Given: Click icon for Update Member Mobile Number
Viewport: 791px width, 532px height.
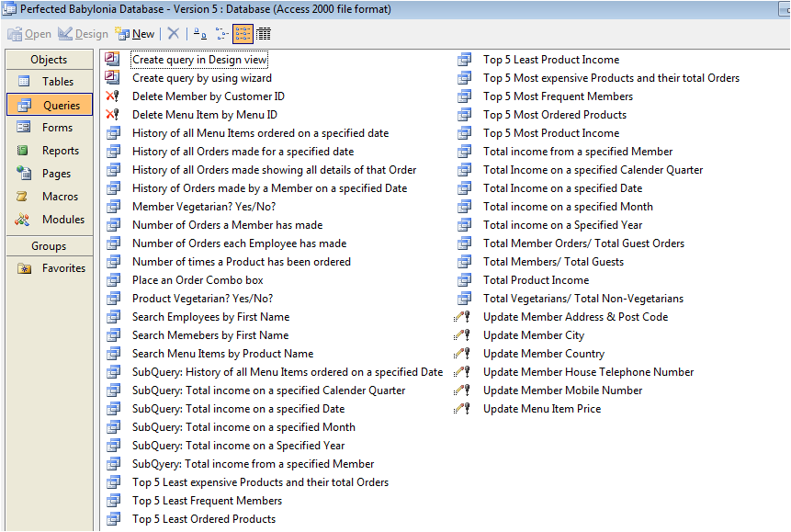Looking at the screenshot, I should 462,391.
